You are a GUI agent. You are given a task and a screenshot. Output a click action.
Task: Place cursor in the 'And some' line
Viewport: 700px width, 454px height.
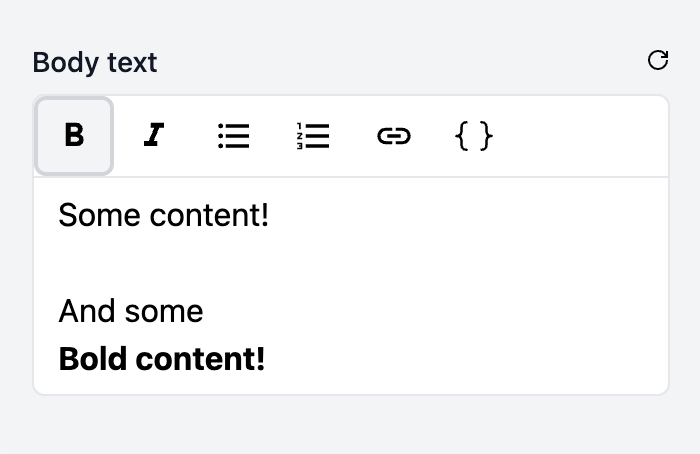click(131, 311)
